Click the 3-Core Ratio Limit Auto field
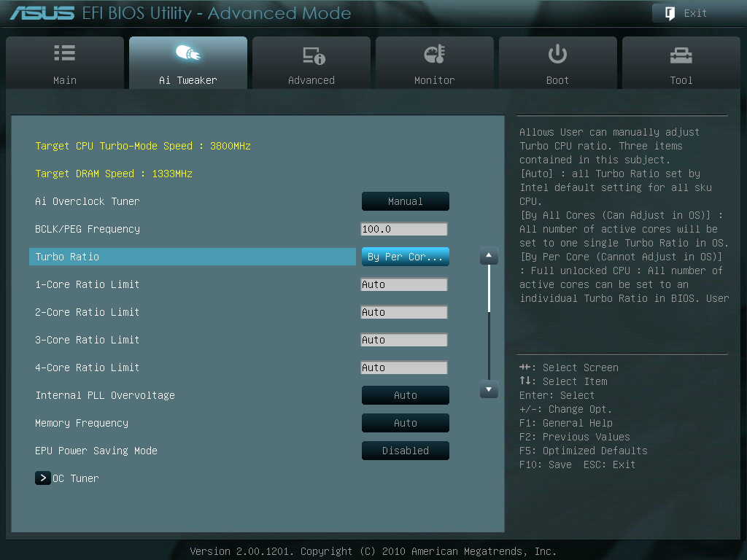747x560 pixels. [404, 340]
